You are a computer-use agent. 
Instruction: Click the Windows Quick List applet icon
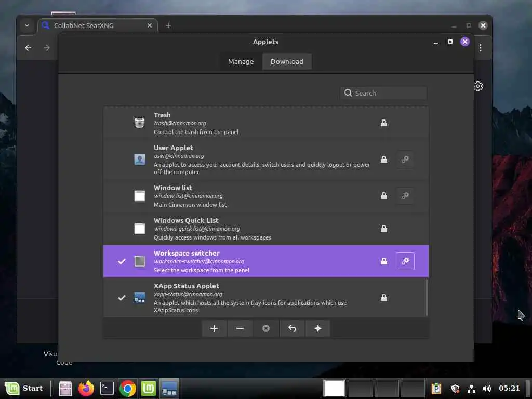(x=139, y=229)
